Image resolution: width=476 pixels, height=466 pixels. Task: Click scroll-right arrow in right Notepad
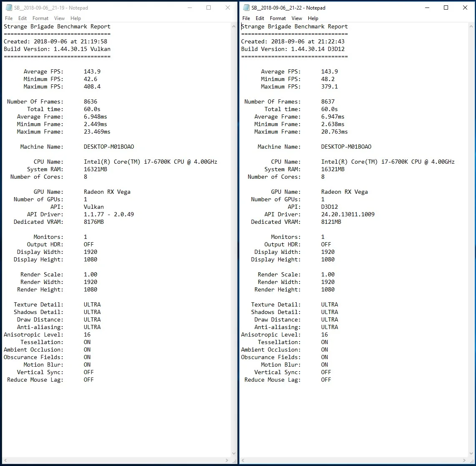coord(464,460)
